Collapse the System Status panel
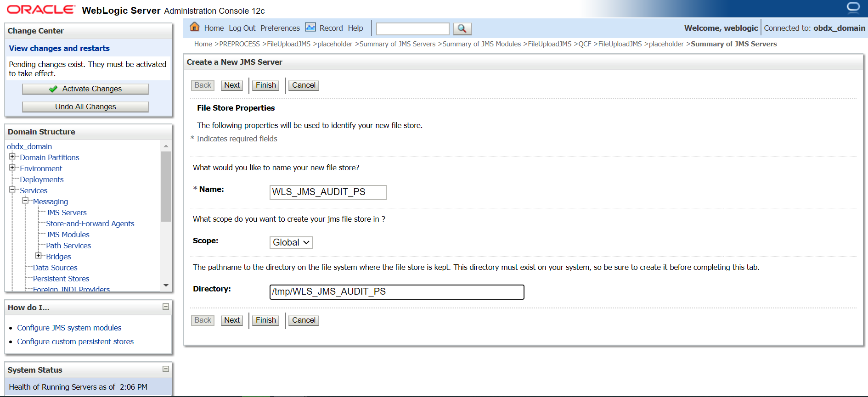The image size is (868, 397). pos(166,369)
